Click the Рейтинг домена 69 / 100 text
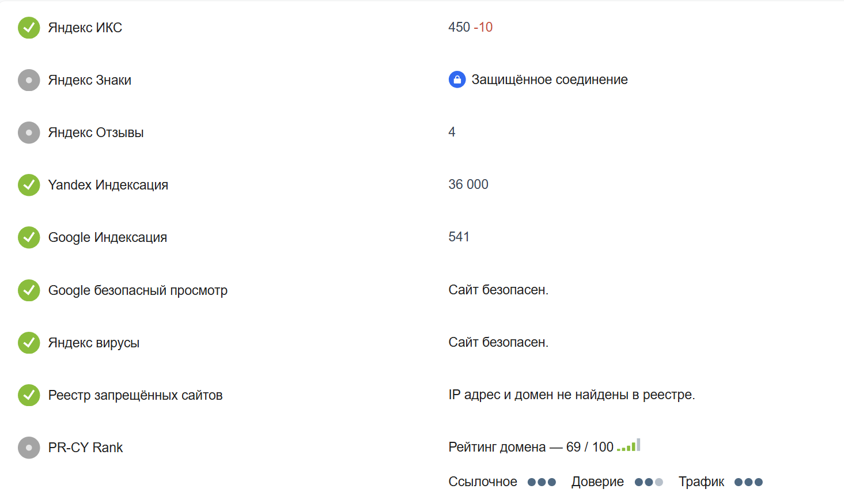 click(531, 447)
